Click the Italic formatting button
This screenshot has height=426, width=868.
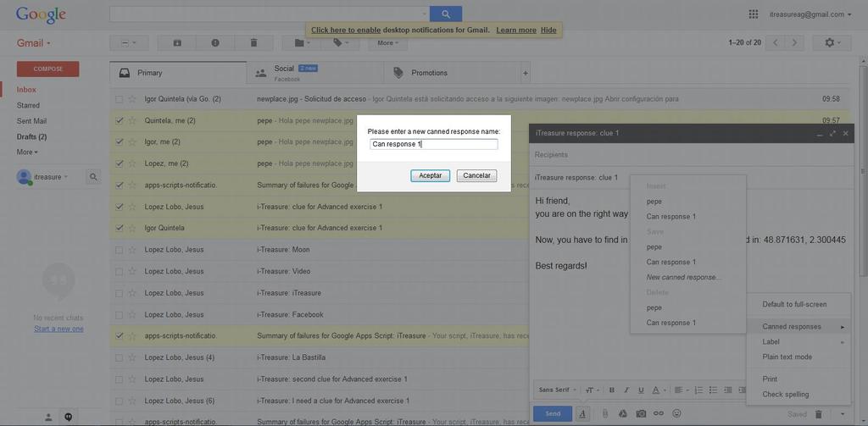pyautogui.click(x=626, y=390)
